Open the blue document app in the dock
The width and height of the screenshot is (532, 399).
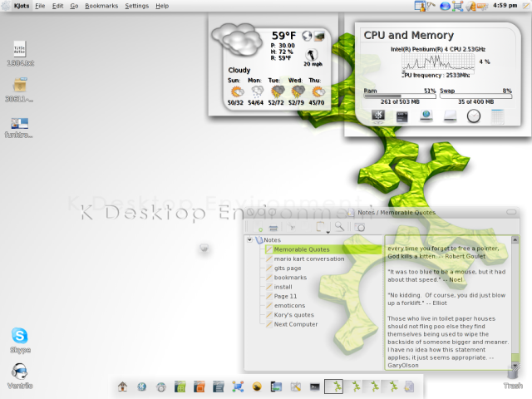218,387
